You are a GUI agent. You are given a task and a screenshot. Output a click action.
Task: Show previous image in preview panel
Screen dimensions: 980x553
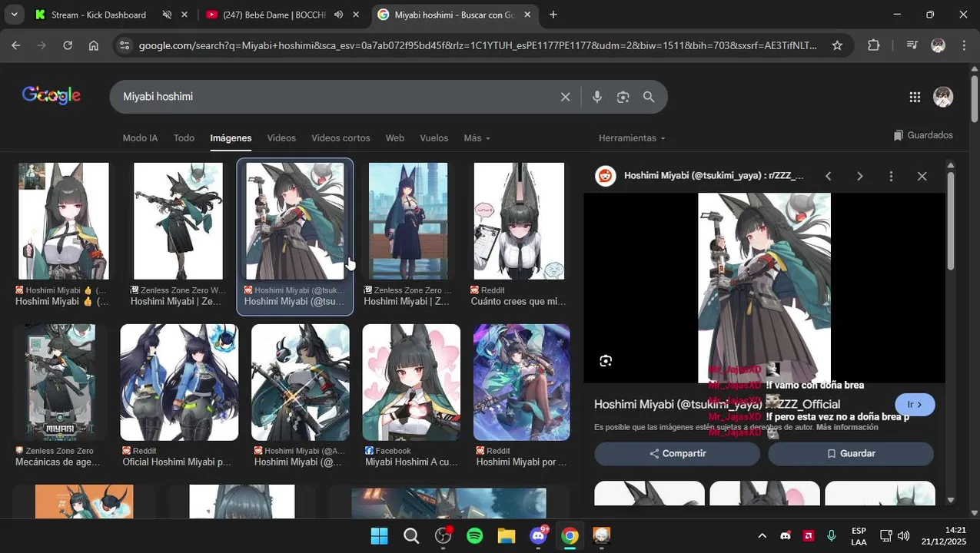(829, 176)
